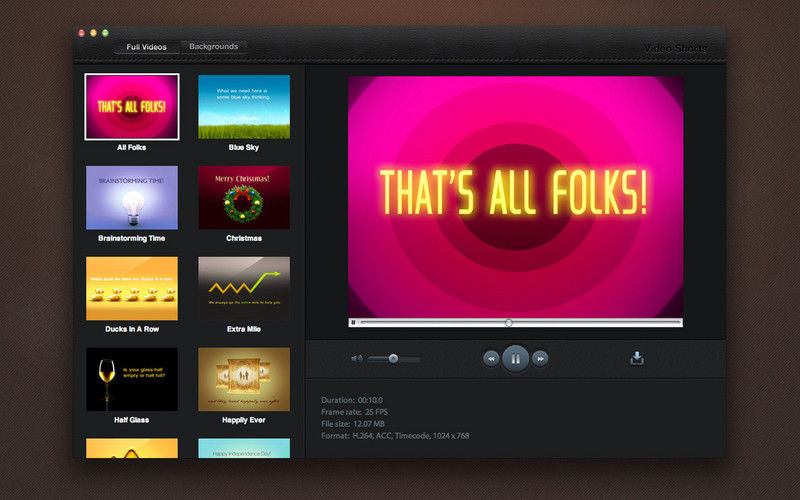Open the Ducks In A Row thumbnail
Screen dimensions: 800x500
point(132,288)
